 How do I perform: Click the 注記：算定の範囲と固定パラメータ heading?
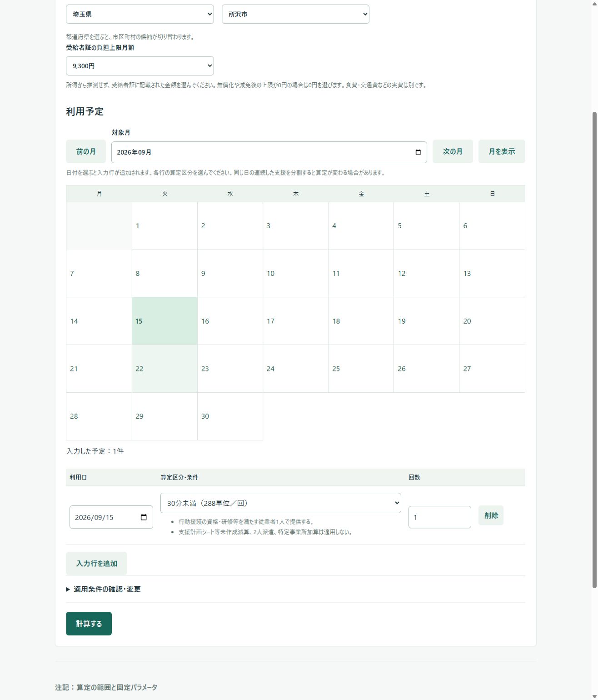pos(106,687)
